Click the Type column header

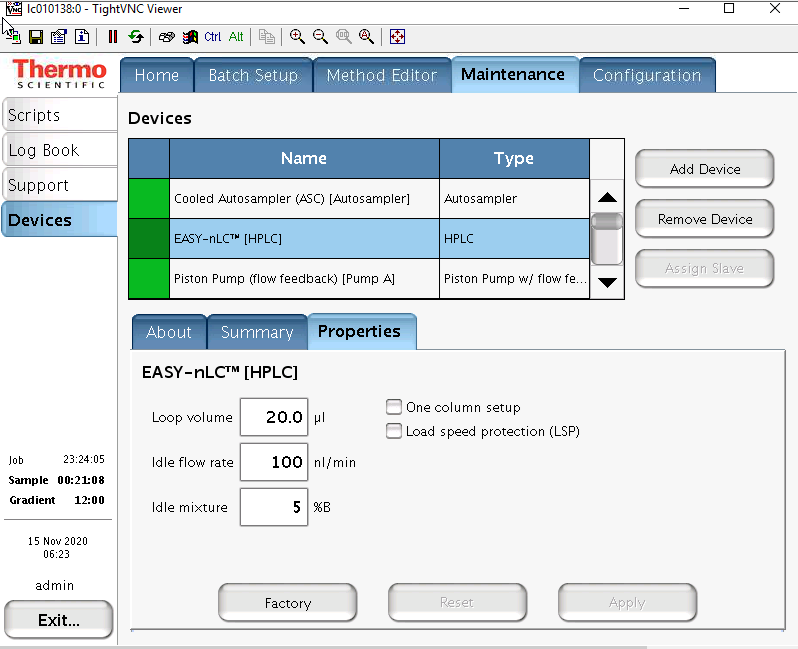tap(514, 158)
